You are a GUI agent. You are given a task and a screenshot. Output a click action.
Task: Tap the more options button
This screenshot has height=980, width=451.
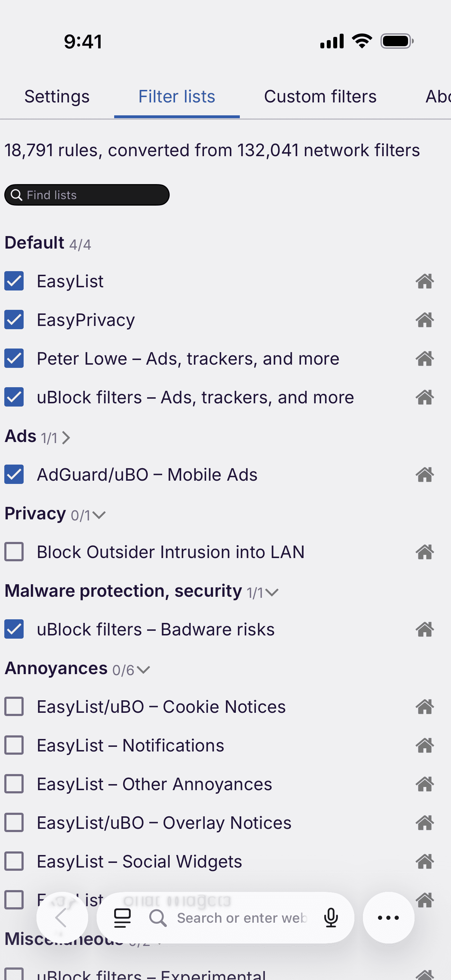point(388,918)
